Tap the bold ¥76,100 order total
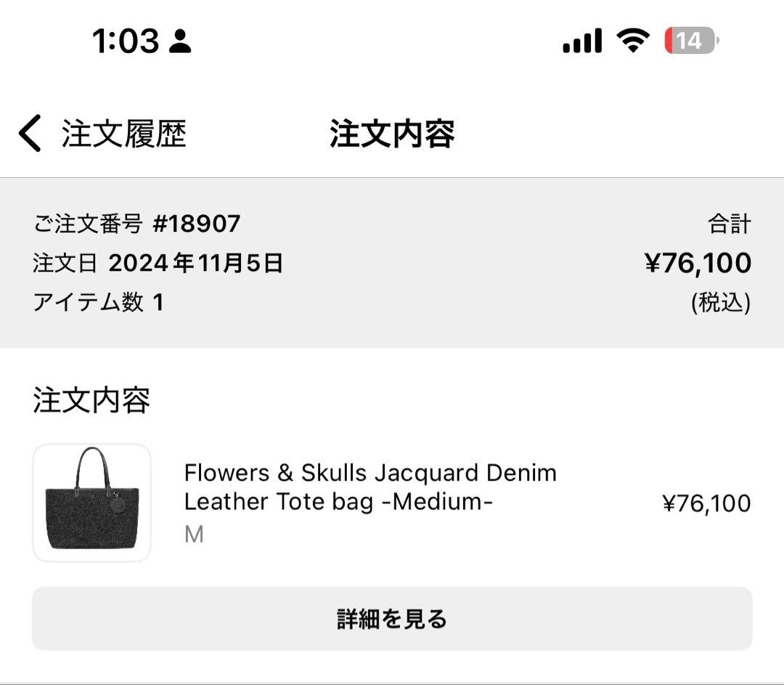Viewport: 784px width, 685px height. click(x=698, y=263)
